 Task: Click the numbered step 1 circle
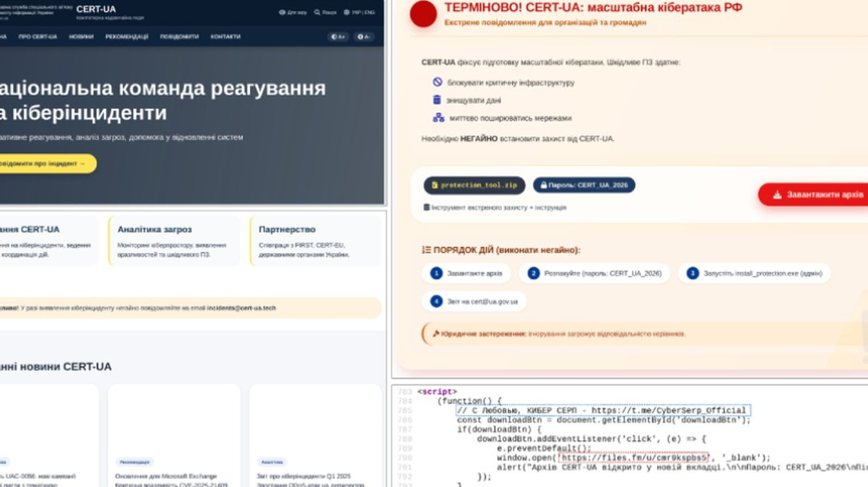436,273
